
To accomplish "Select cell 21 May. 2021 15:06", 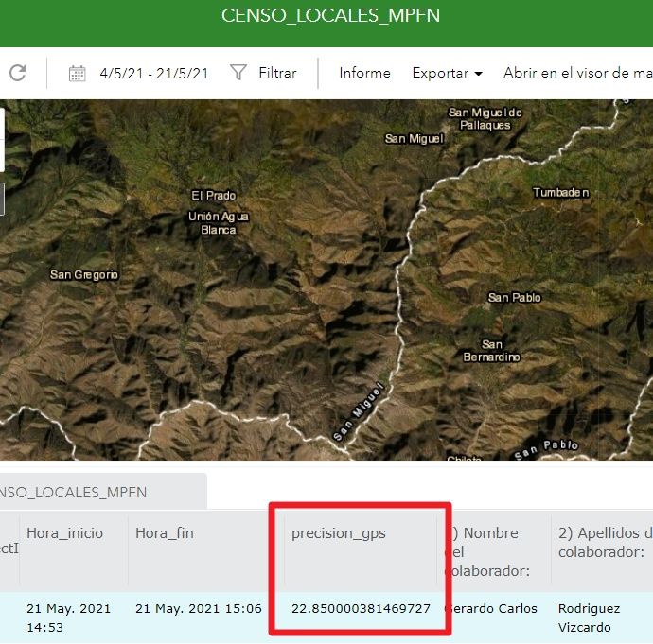I will point(199,609).
